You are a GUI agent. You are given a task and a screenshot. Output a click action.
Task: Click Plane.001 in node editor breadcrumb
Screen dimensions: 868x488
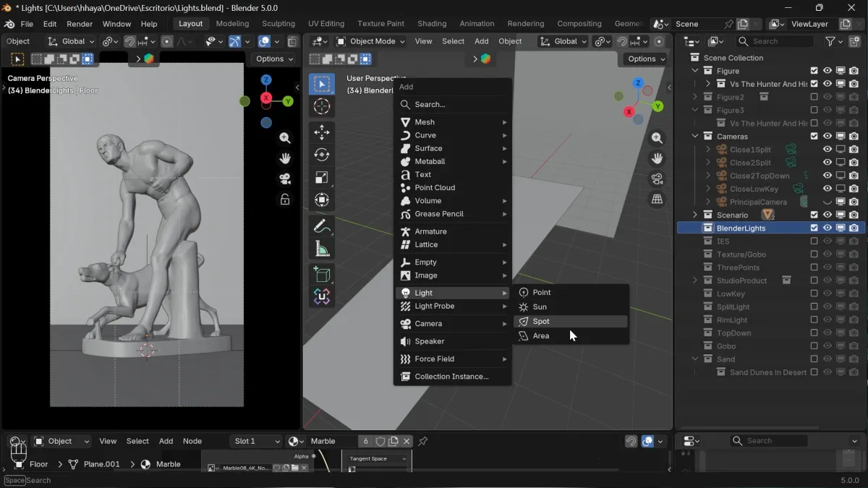point(101,464)
